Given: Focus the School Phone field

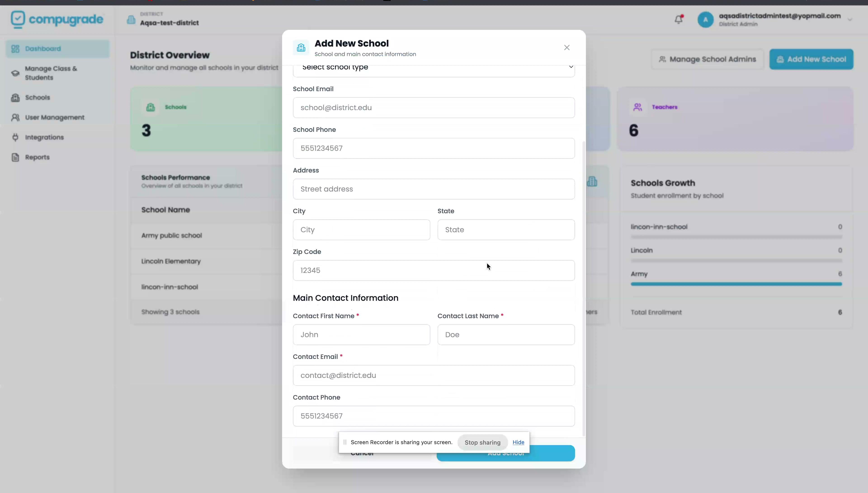Looking at the screenshot, I should click(434, 148).
